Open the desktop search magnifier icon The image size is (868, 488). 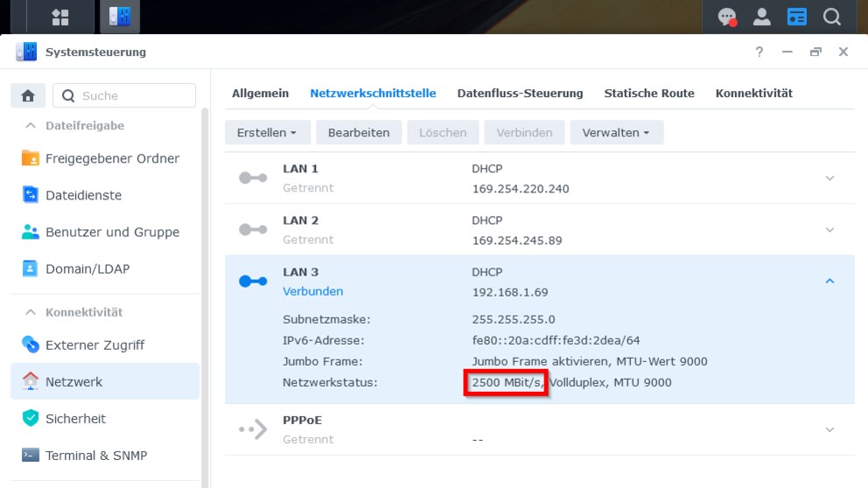pyautogui.click(x=831, y=17)
